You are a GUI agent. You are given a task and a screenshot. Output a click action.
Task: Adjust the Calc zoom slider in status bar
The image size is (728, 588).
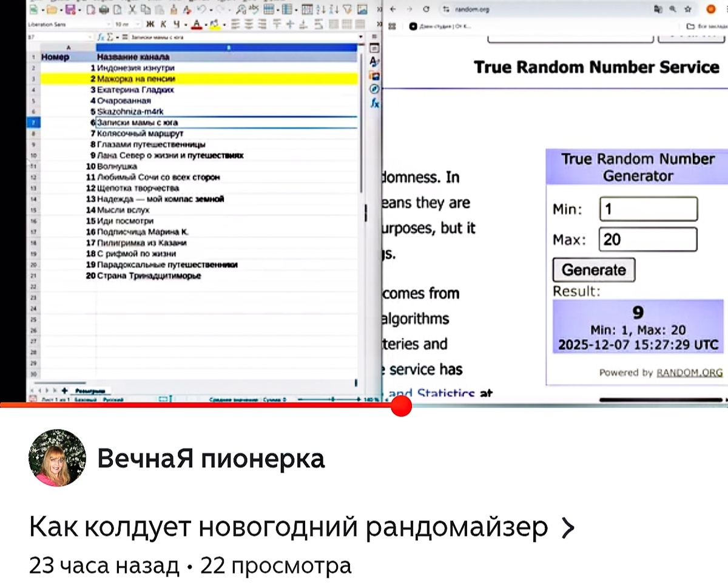pos(331,400)
